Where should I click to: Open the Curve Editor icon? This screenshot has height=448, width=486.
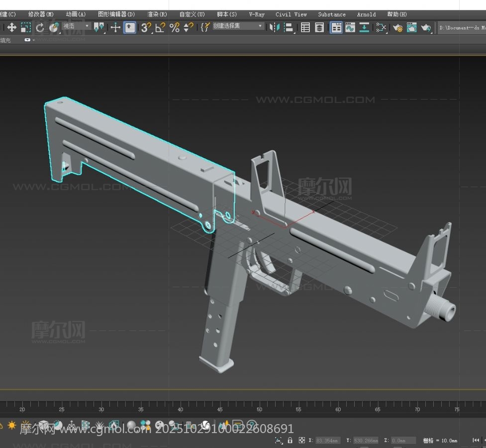pyautogui.click(x=350, y=28)
